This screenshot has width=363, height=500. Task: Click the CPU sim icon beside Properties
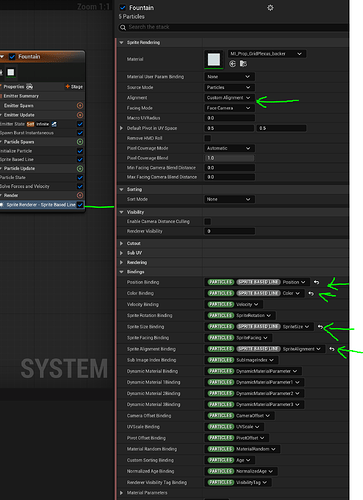coord(29,87)
